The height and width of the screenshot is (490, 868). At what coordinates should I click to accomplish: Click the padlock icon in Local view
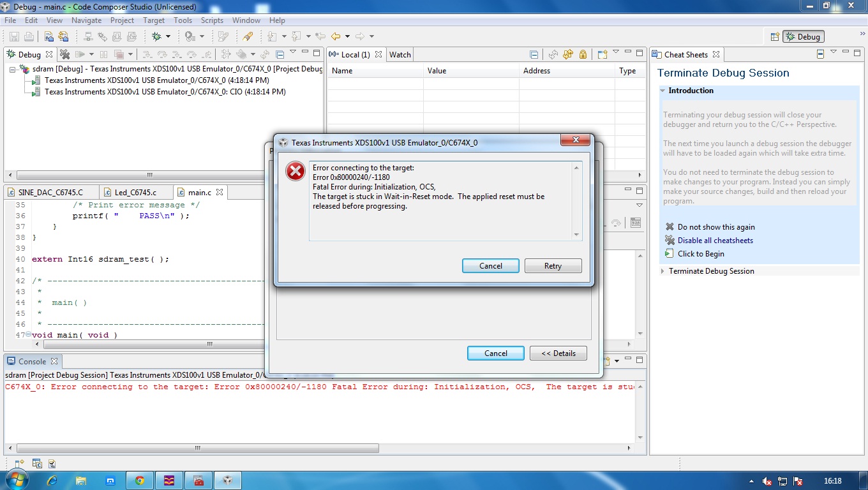tap(583, 55)
